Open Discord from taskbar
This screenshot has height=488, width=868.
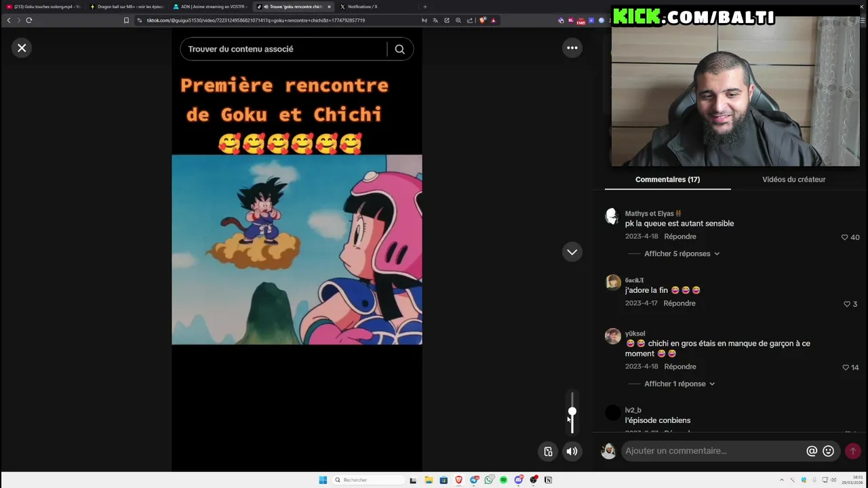click(519, 480)
